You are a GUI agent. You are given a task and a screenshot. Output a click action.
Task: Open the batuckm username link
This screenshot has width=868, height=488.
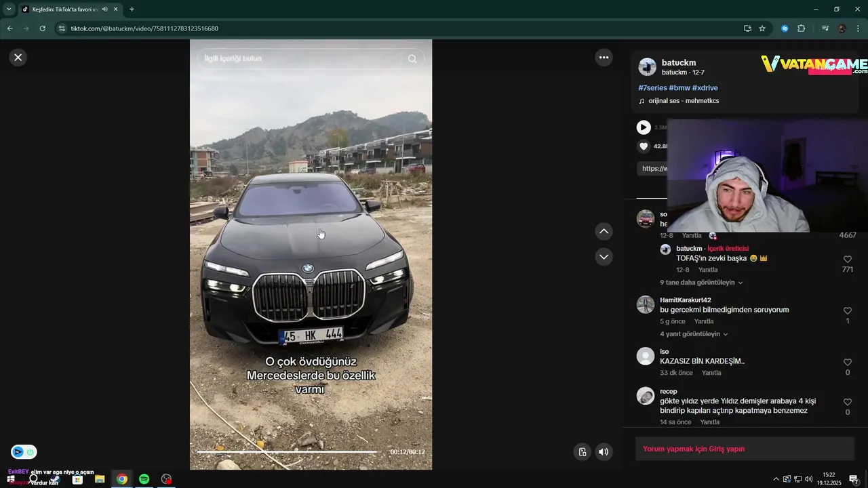click(679, 62)
